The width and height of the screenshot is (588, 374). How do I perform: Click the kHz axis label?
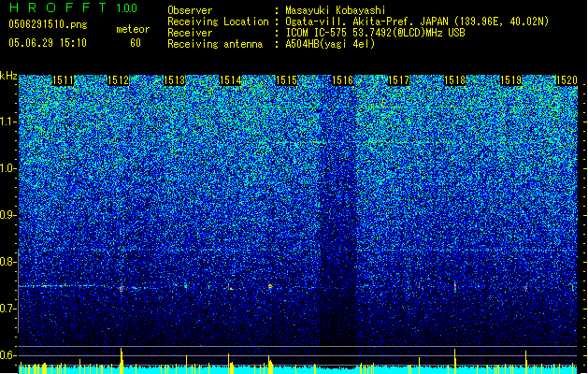[x=8, y=76]
